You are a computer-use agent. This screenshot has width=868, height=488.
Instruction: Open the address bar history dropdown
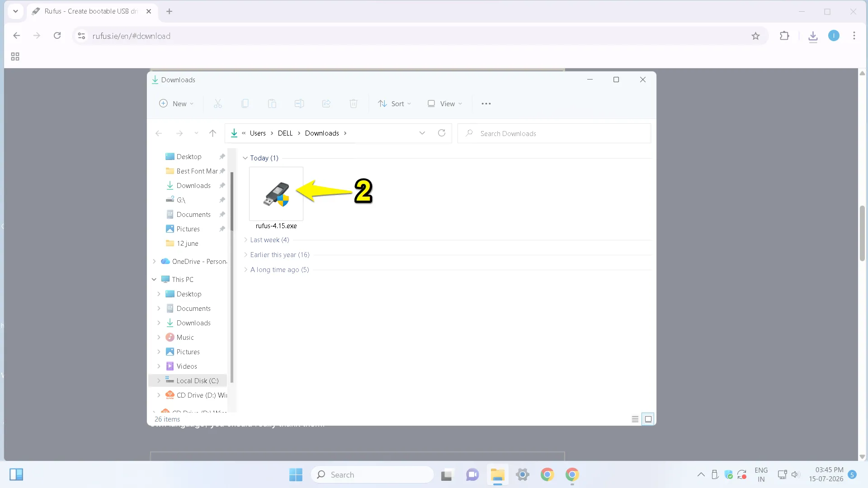click(422, 133)
